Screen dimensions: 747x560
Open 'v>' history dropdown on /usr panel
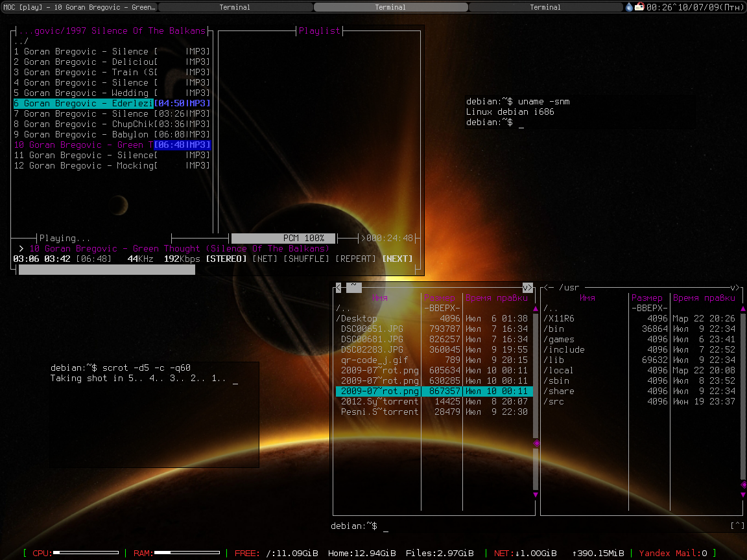click(x=735, y=287)
